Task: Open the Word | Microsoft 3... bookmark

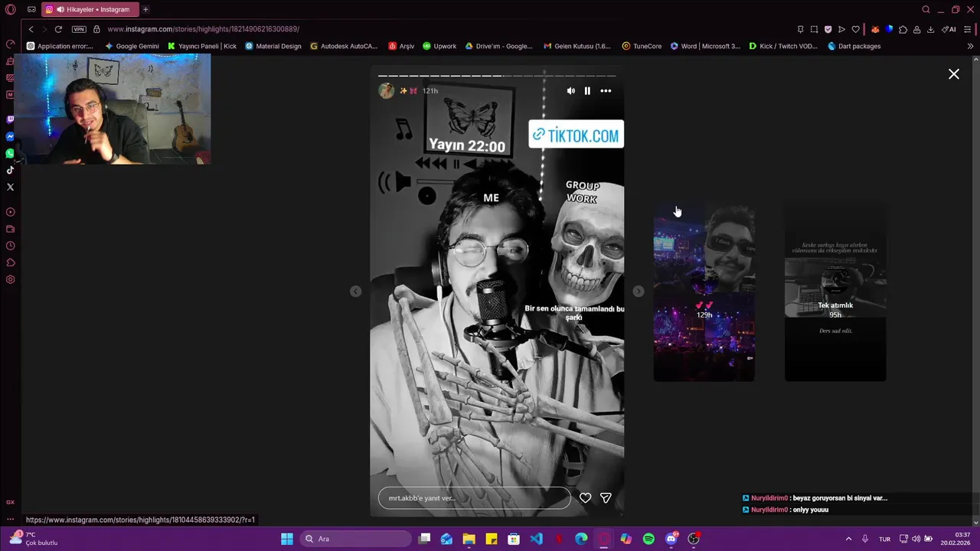Action: click(705, 46)
